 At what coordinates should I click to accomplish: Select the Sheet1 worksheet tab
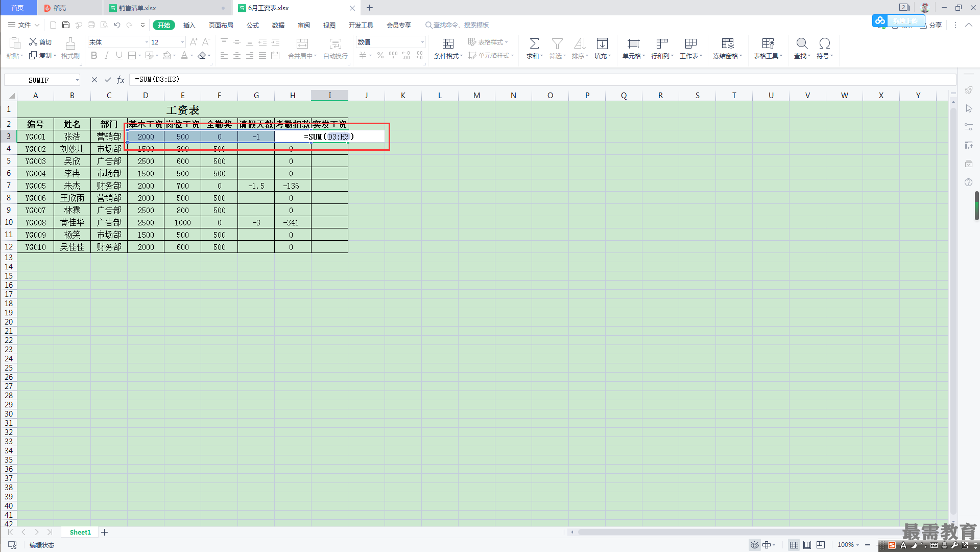point(80,532)
